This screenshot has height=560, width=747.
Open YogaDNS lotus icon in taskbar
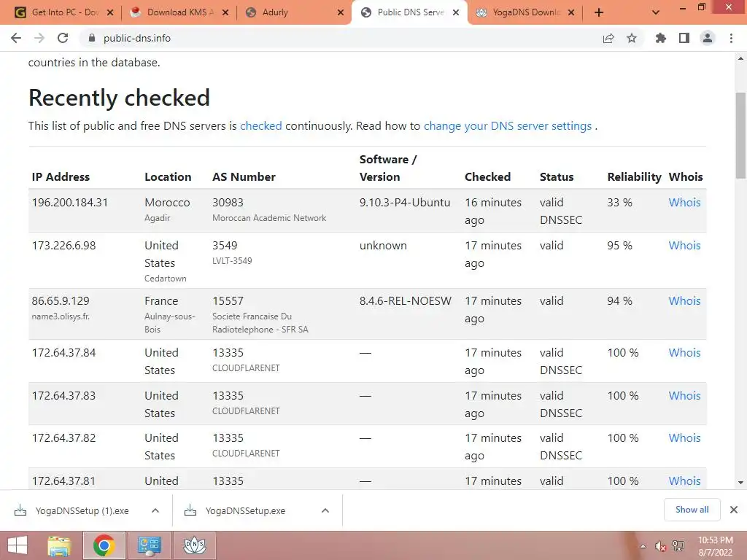pyautogui.click(x=194, y=545)
